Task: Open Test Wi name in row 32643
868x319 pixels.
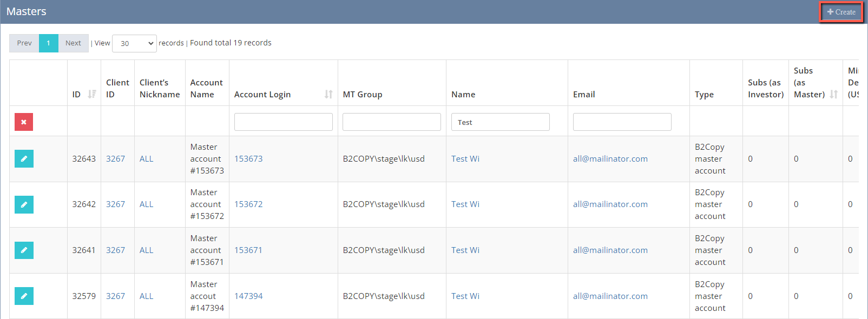Action: point(465,158)
